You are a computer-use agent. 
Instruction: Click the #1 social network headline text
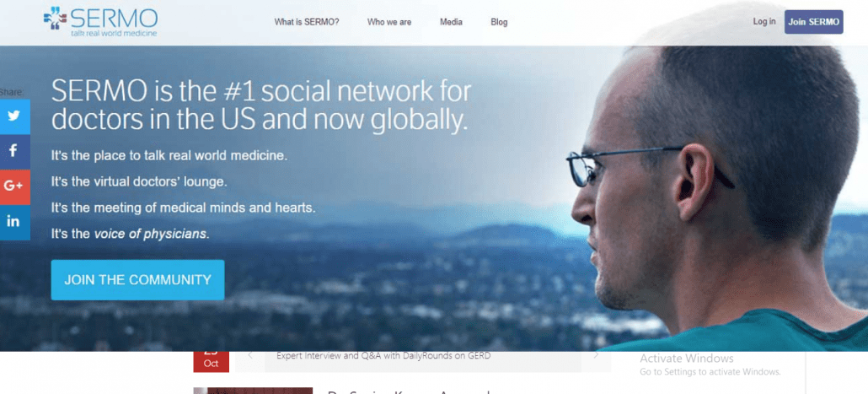pos(261,105)
